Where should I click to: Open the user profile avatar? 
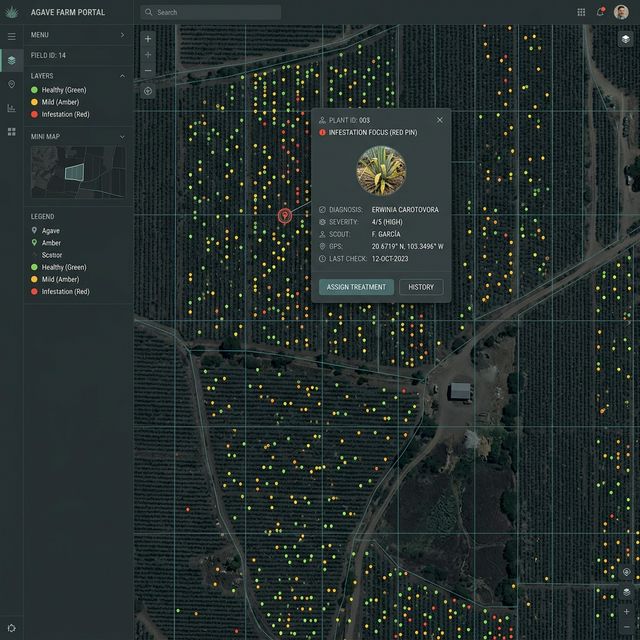[x=621, y=12]
